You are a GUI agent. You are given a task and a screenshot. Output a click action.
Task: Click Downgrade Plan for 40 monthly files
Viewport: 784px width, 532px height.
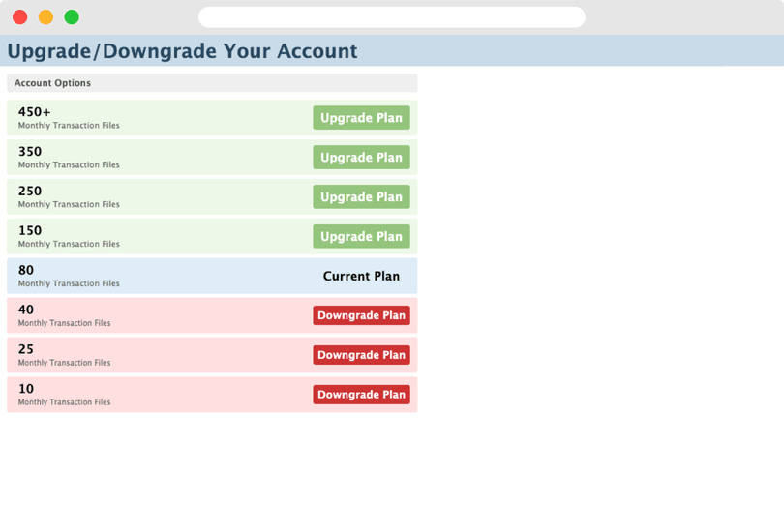[361, 315]
